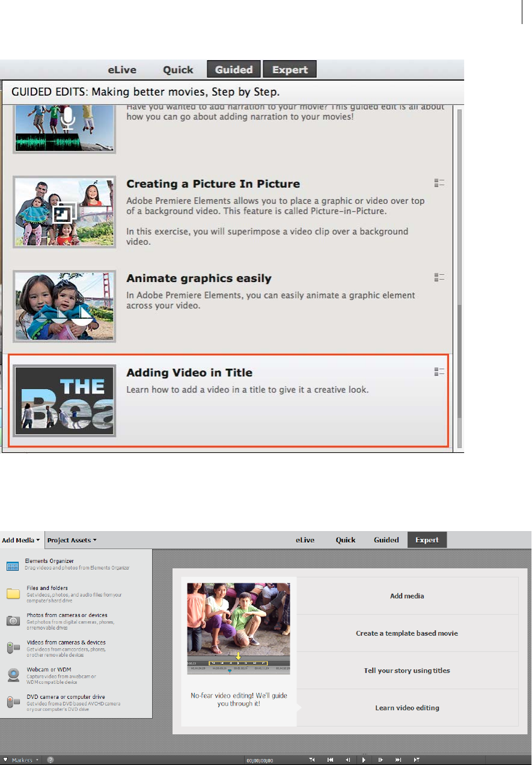Choose DVD camera or computer drive text
Image resolution: width=532 pixels, height=765 pixels.
pyautogui.click(x=66, y=696)
